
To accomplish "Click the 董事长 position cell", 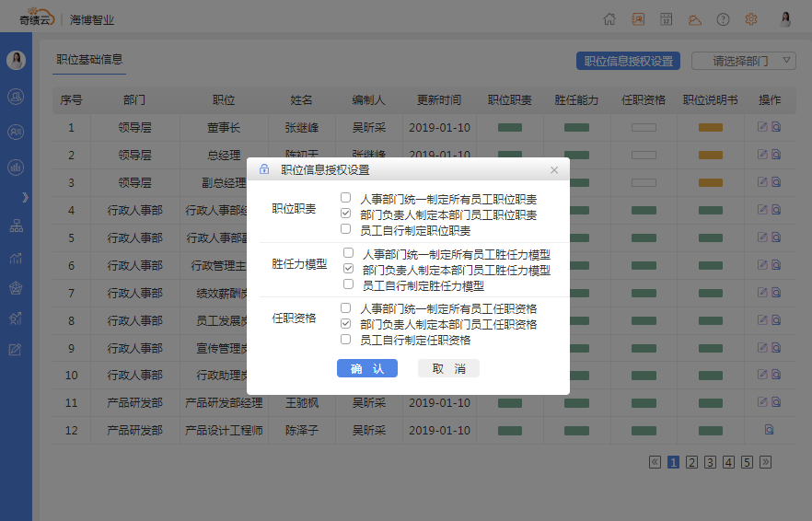I will [x=224, y=127].
